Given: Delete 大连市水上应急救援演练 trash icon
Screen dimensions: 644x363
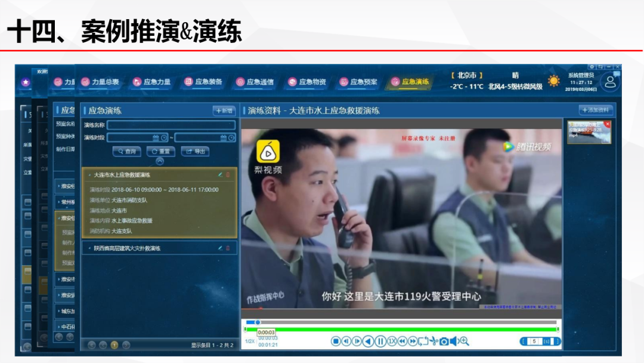Looking at the screenshot, I should [x=228, y=175].
